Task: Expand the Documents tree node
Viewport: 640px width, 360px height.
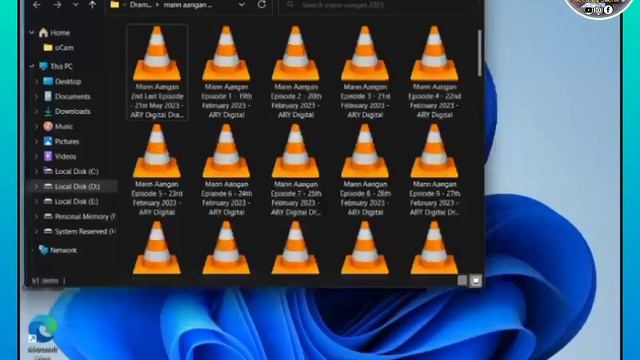Action: (36, 97)
